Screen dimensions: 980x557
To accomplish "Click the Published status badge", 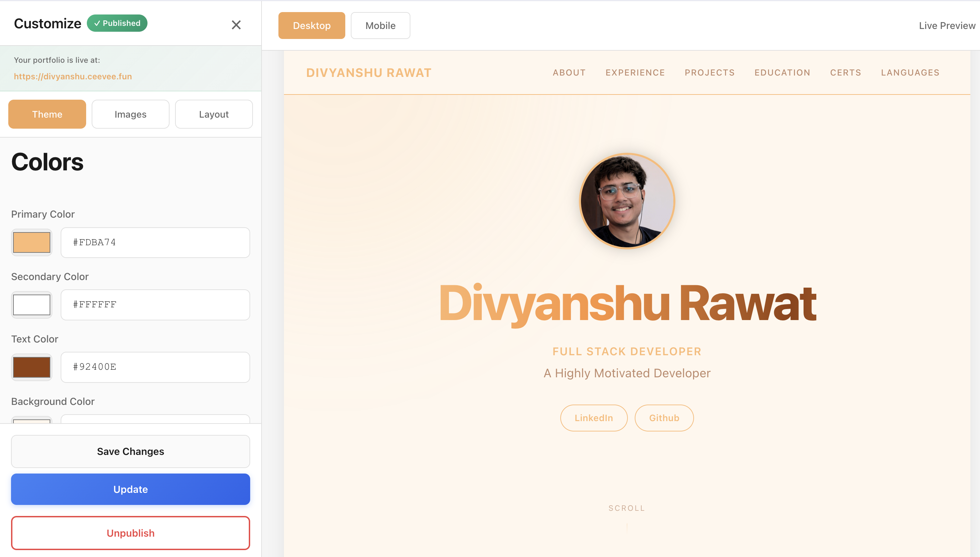I will [x=117, y=23].
